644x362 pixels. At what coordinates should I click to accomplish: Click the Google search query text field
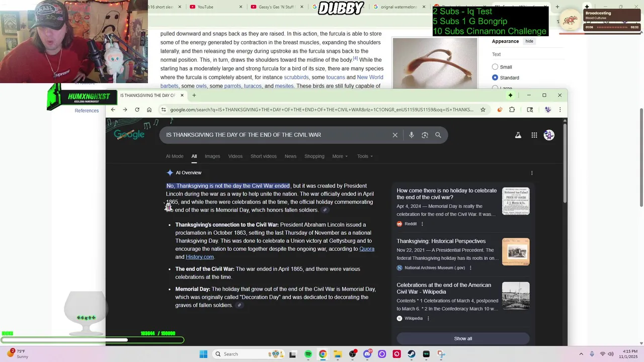277,135
